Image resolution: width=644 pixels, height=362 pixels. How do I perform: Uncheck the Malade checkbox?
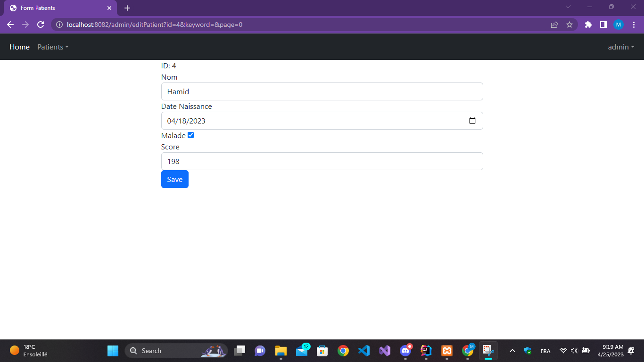click(x=190, y=135)
